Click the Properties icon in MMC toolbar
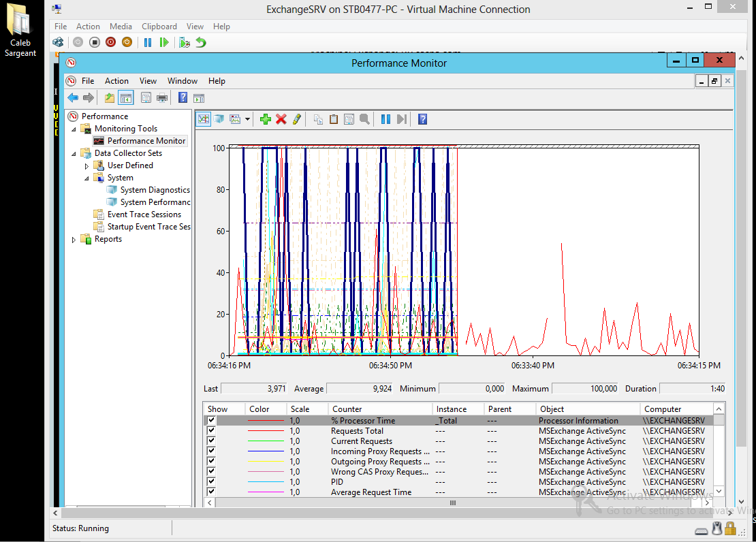 [x=146, y=98]
